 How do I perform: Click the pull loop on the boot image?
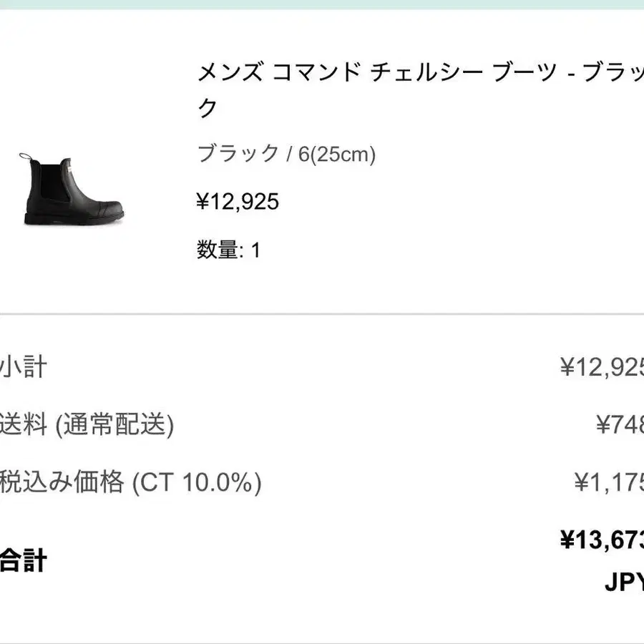[26, 157]
